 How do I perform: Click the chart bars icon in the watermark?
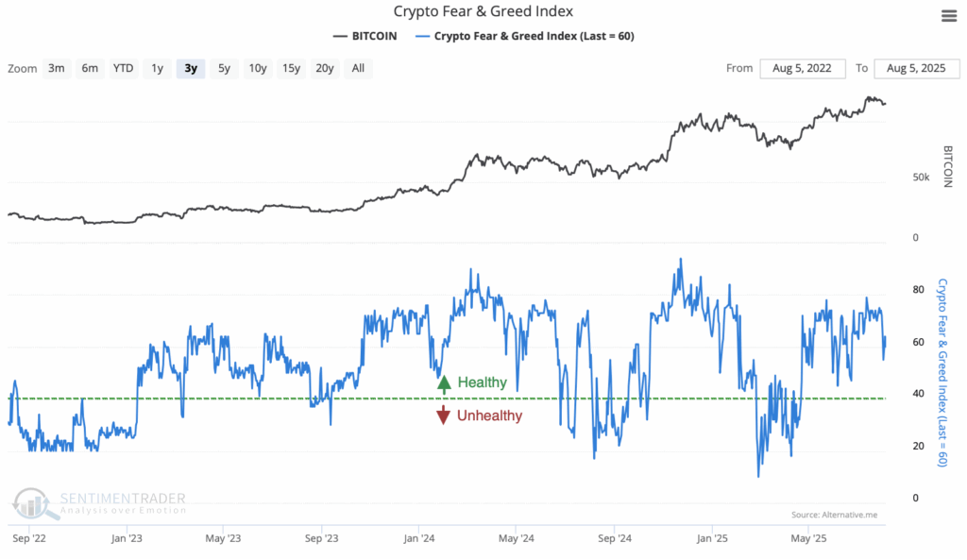coord(32,506)
